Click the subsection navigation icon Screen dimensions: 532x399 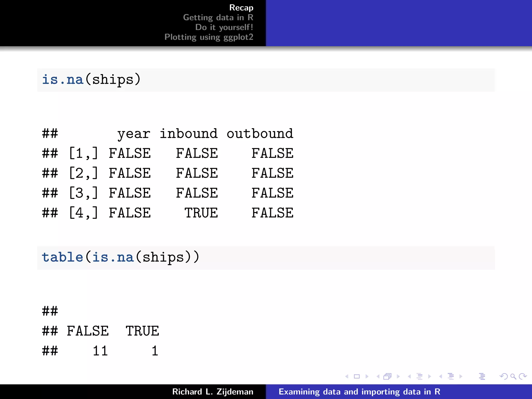420,376
